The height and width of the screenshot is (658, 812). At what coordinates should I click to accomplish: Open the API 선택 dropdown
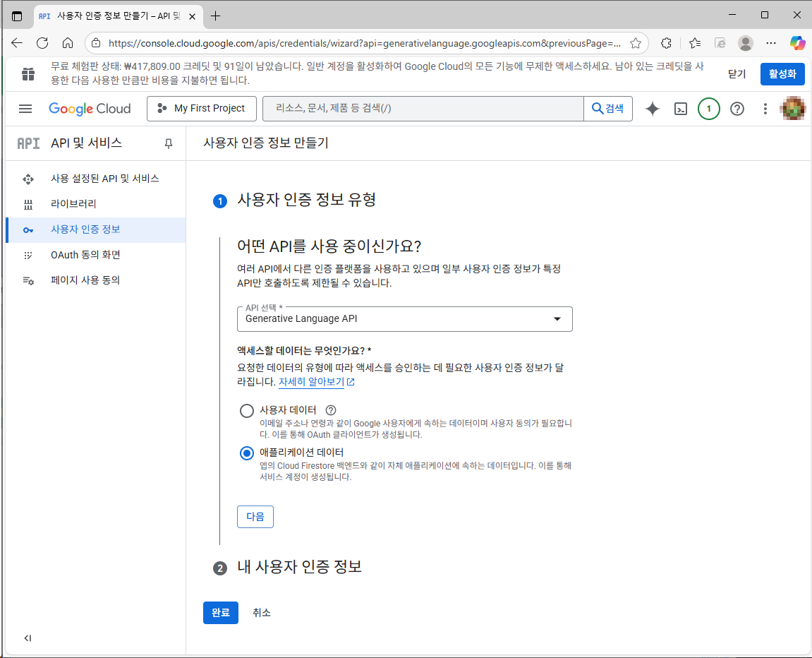[404, 318]
